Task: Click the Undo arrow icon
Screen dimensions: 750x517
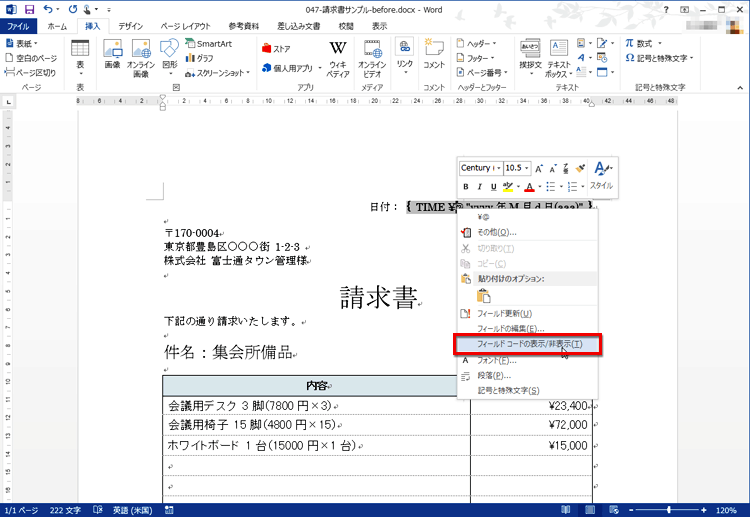Action: click(x=48, y=9)
